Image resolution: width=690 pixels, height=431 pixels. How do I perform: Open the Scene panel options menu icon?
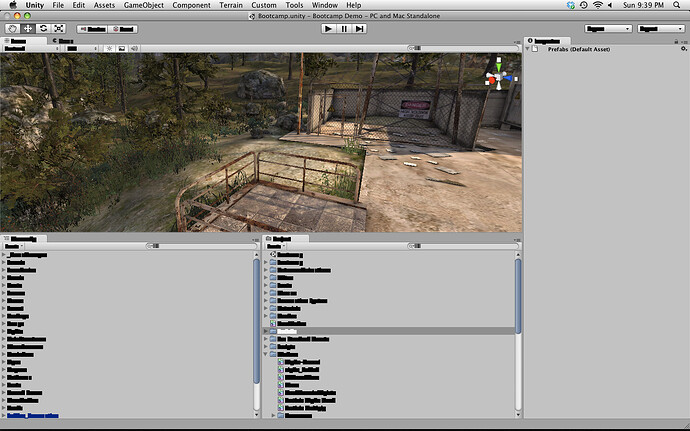(x=517, y=42)
